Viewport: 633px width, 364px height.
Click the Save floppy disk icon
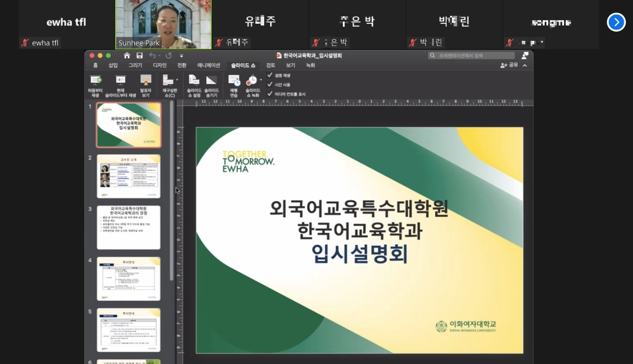pos(139,56)
